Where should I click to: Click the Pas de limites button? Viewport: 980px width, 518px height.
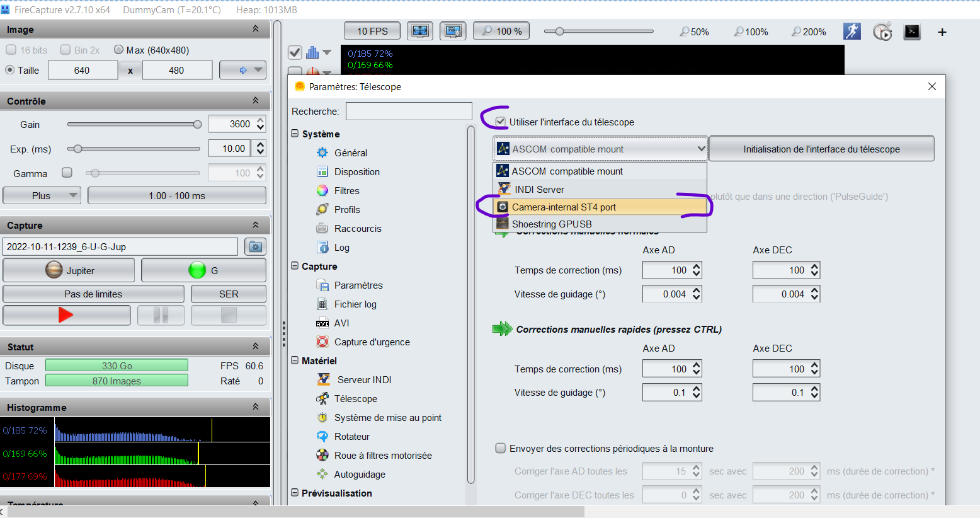93,294
